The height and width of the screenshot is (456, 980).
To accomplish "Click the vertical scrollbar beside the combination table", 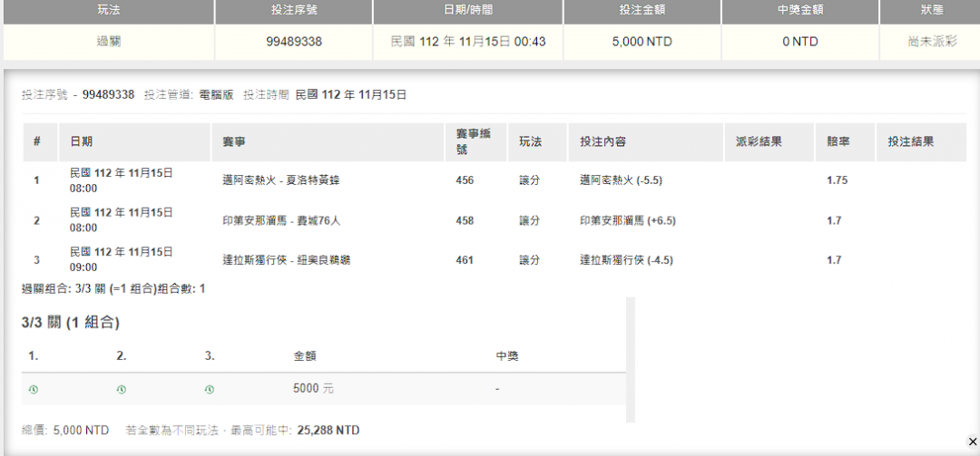I will [631, 360].
